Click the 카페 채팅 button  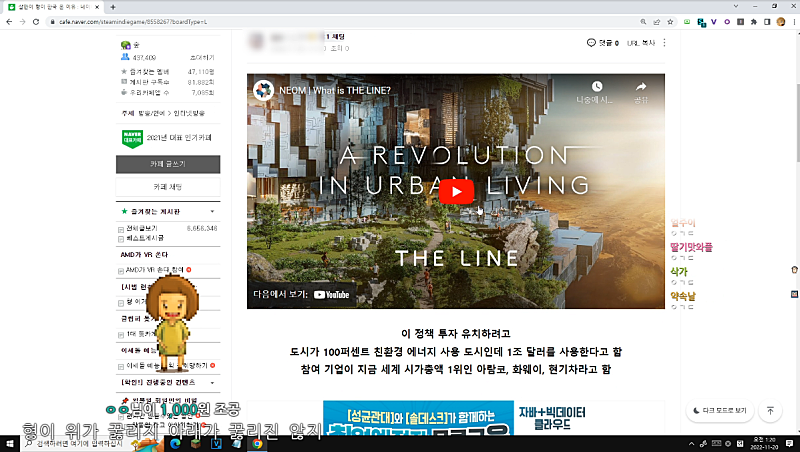point(168,187)
